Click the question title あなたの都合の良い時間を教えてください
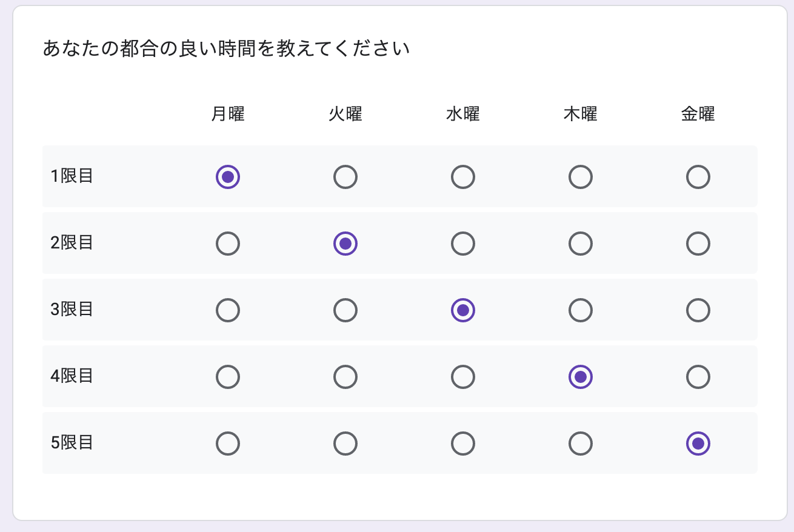 [226, 48]
